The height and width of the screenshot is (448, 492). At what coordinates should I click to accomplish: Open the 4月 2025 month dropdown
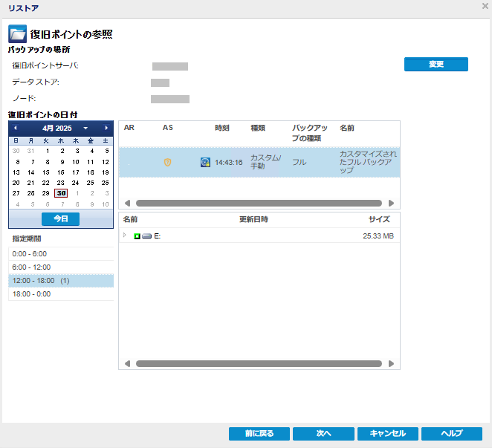click(85, 129)
